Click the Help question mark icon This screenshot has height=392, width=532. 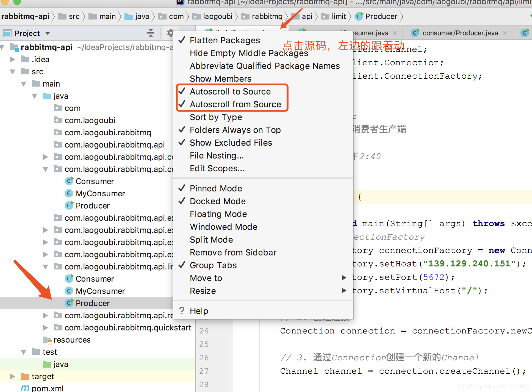[182, 311]
